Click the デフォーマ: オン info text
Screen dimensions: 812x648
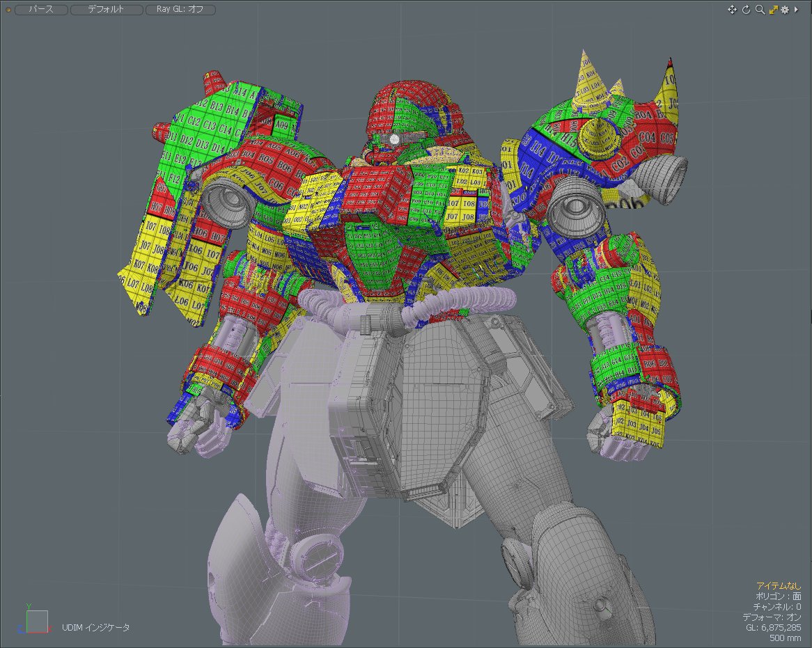772,617
